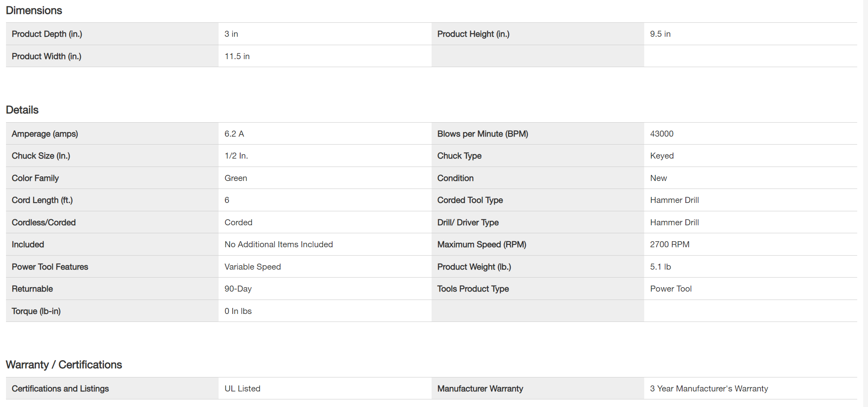This screenshot has height=407, width=868.
Task: Click the Cord Length (ft.) label
Action: (42, 200)
